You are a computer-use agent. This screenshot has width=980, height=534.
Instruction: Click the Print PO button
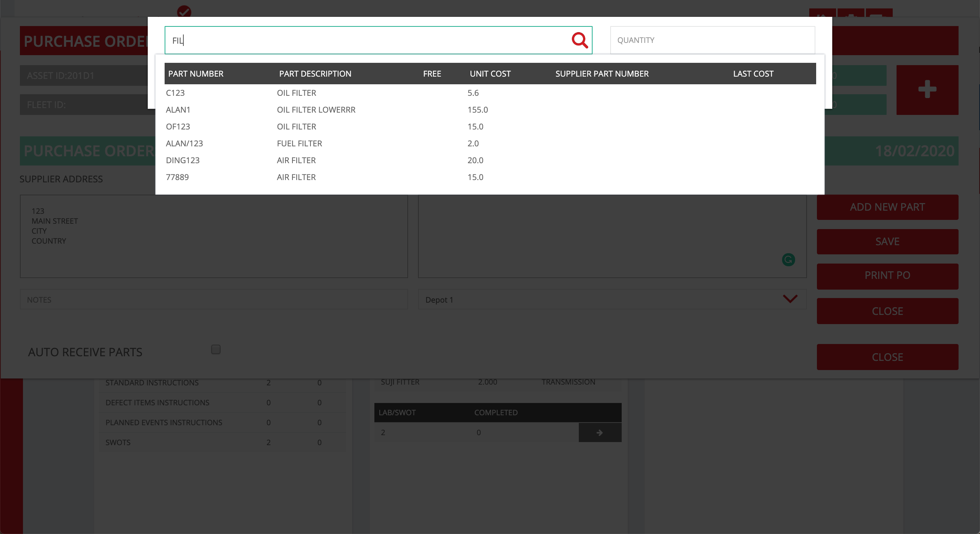(x=887, y=276)
